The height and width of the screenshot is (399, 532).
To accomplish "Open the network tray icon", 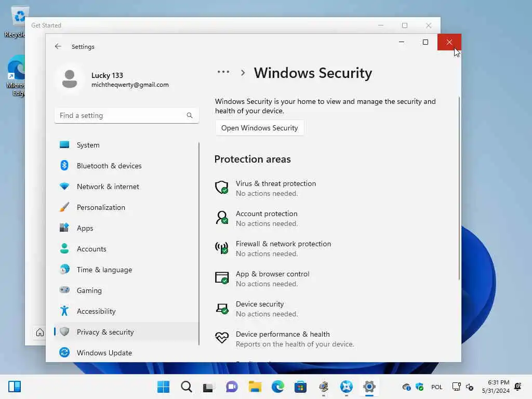I will pyautogui.click(x=456, y=387).
